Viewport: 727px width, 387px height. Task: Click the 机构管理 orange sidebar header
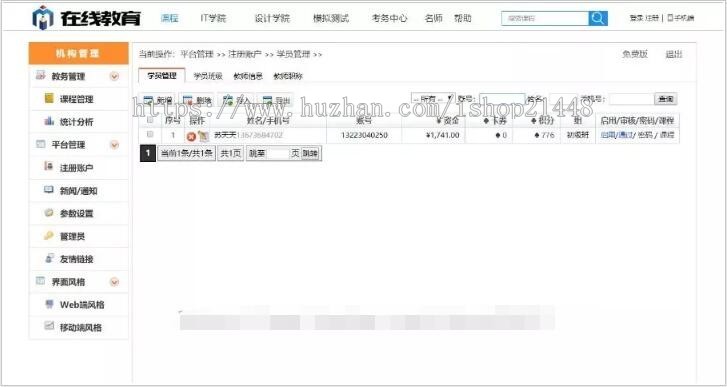click(x=78, y=53)
